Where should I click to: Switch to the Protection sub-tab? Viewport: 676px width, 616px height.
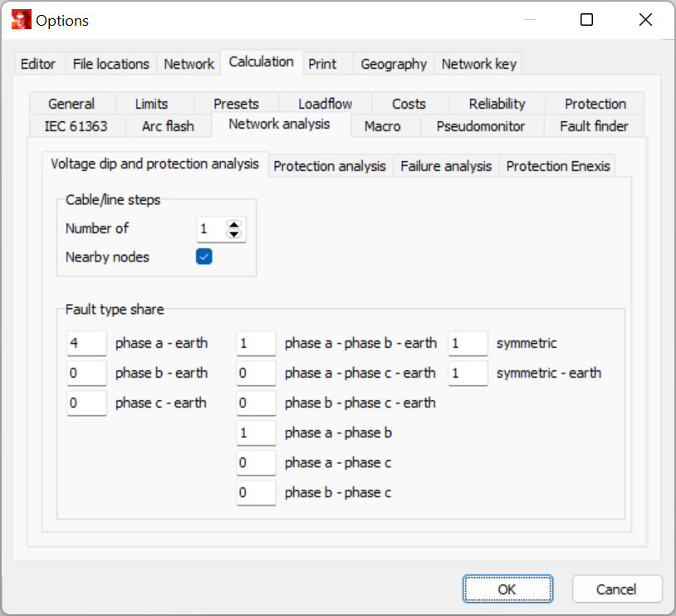click(x=595, y=104)
